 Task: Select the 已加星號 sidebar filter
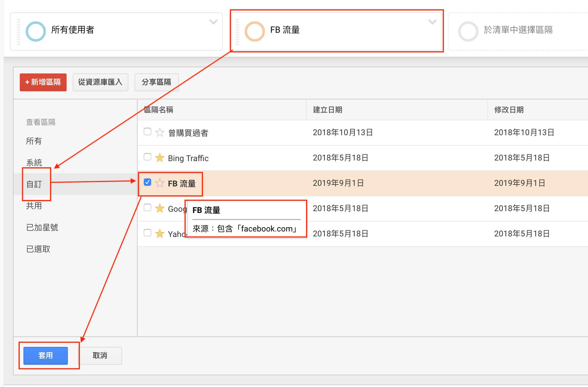coord(42,227)
